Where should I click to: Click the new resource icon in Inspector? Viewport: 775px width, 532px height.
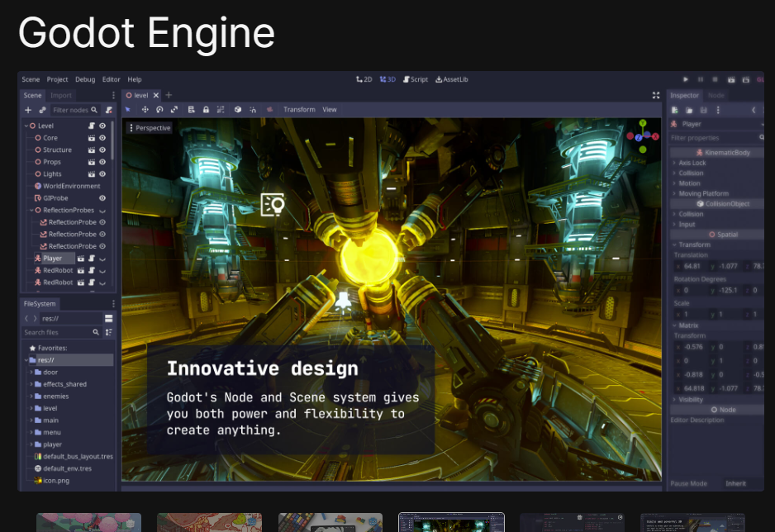675,110
